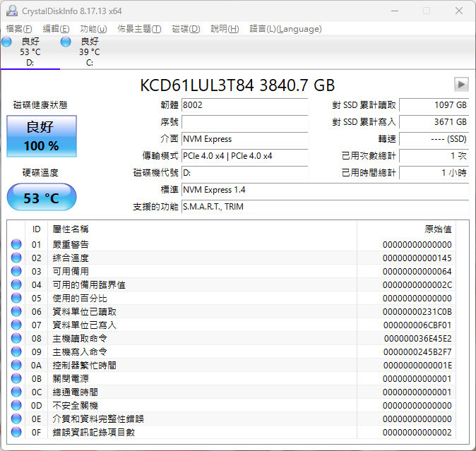The height and width of the screenshot is (451, 476).
Task: Select the D: drive tab at 53 °C
Action: (30, 52)
